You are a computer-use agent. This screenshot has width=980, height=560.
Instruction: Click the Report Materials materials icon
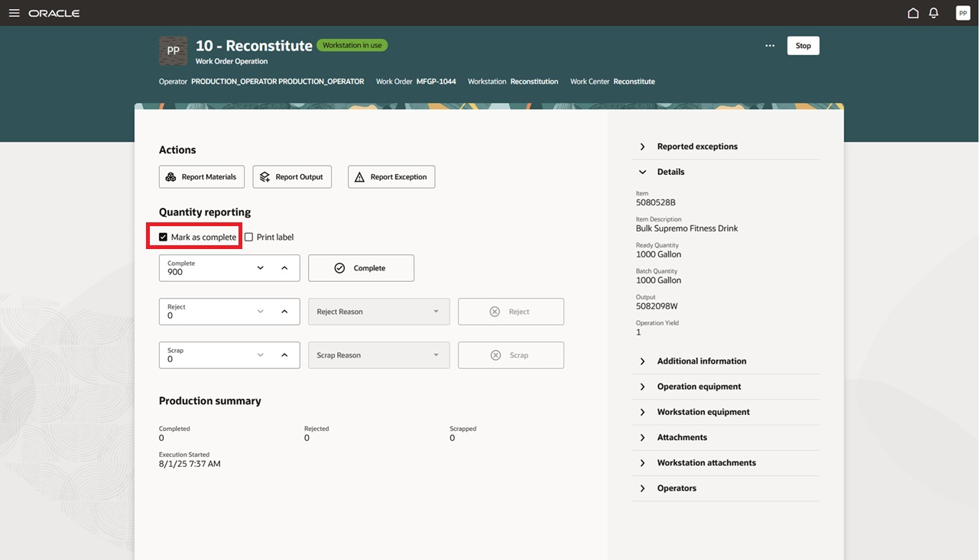click(170, 176)
